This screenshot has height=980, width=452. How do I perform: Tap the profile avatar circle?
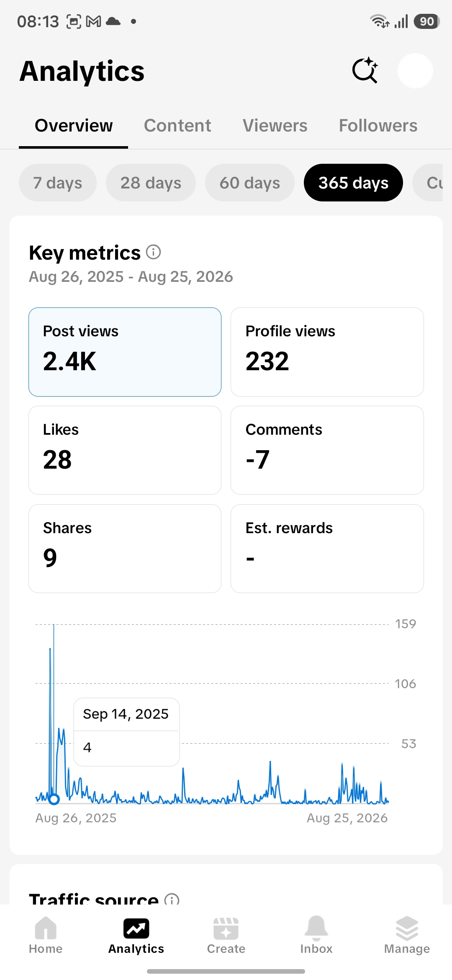coord(415,70)
